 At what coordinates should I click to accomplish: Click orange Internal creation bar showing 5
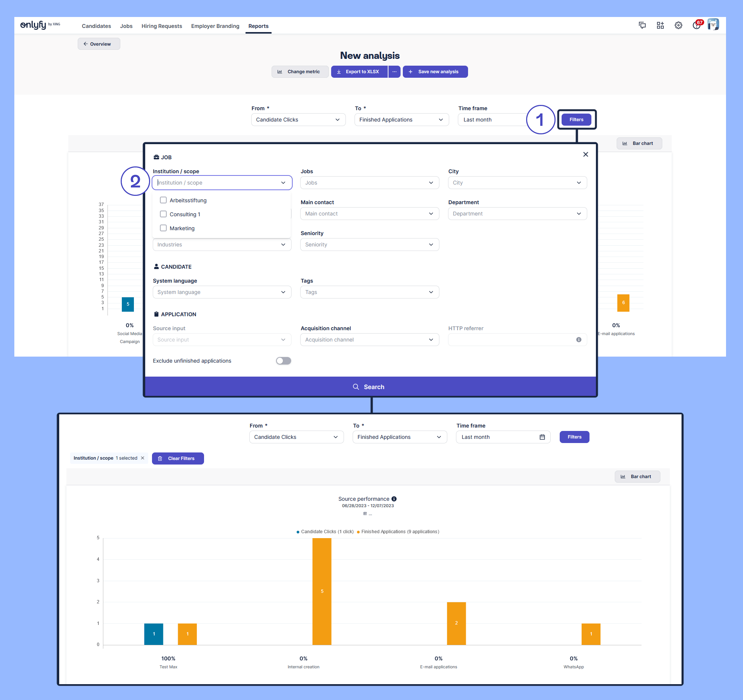tap(322, 591)
